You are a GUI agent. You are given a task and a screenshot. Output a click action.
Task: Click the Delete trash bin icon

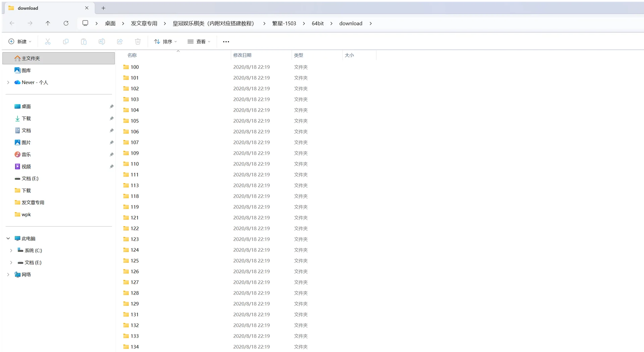(138, 42)
